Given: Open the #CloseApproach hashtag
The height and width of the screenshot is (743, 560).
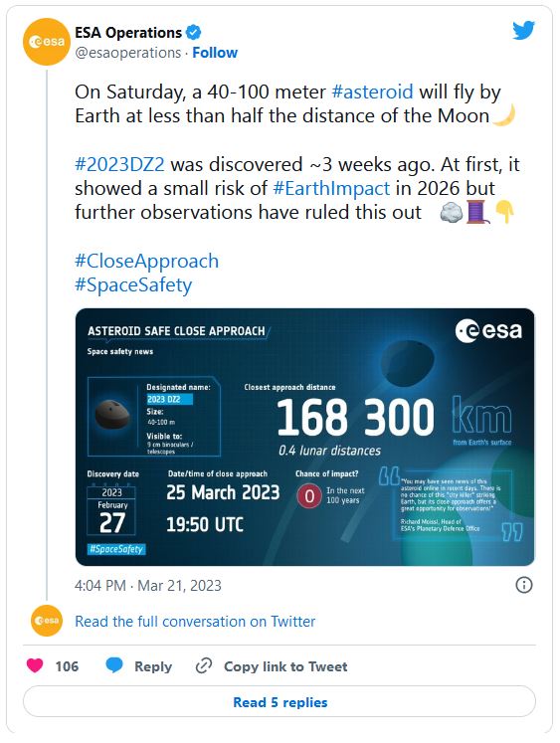Looking at the screenshot, I should pos(147,261).
